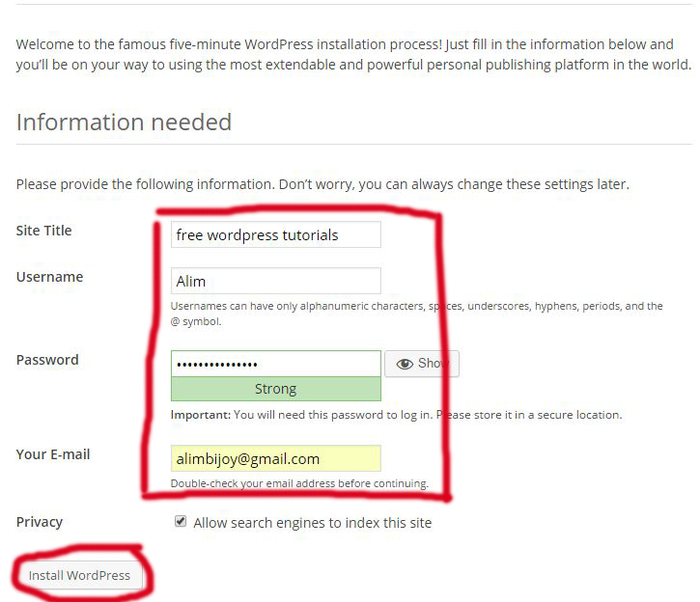Click the 'Double-check your email address' hint
700x602 pixels.
tap(299, 483)
